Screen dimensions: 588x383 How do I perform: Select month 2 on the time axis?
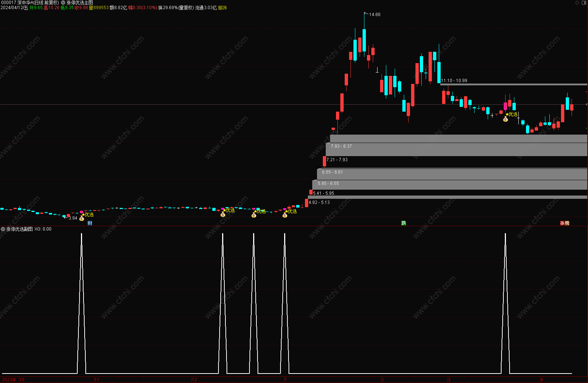point(383,380)
